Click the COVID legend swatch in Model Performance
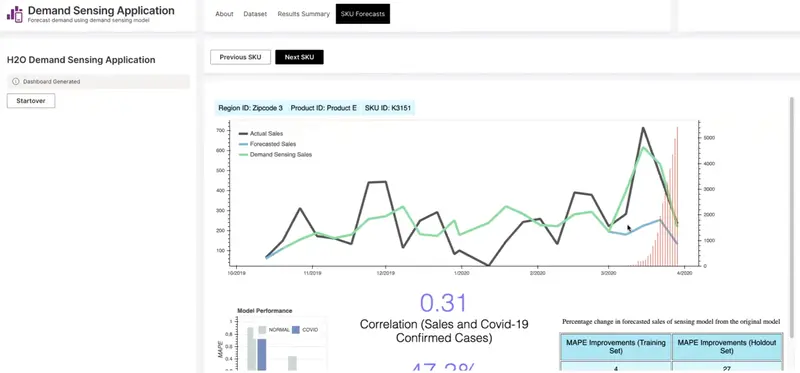 click(296, 330)
